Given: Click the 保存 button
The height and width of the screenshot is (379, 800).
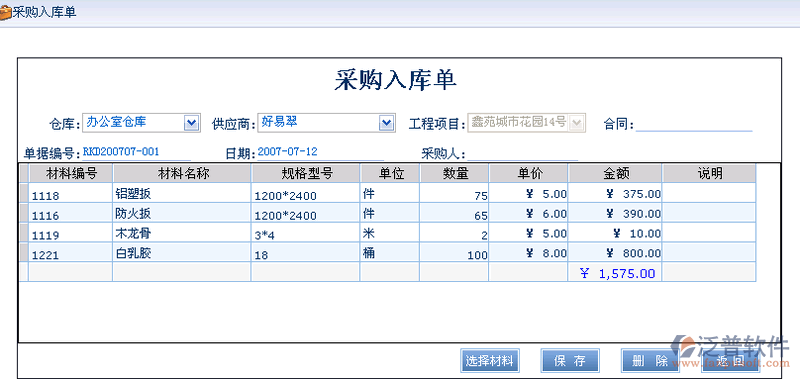Looking at the screenshot, I should [570, 361].
